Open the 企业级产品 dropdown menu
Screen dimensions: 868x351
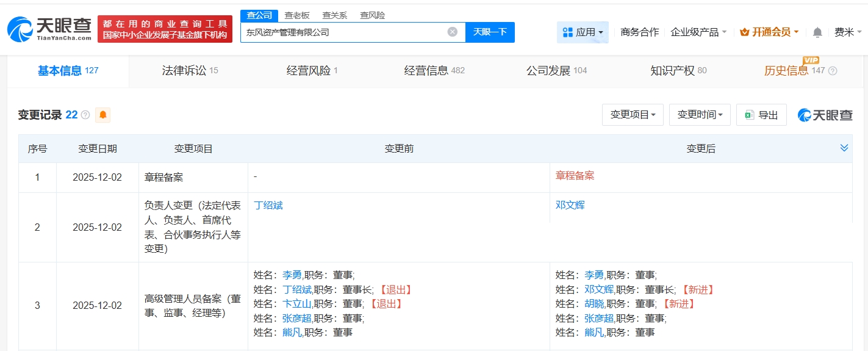click(698, 32)
